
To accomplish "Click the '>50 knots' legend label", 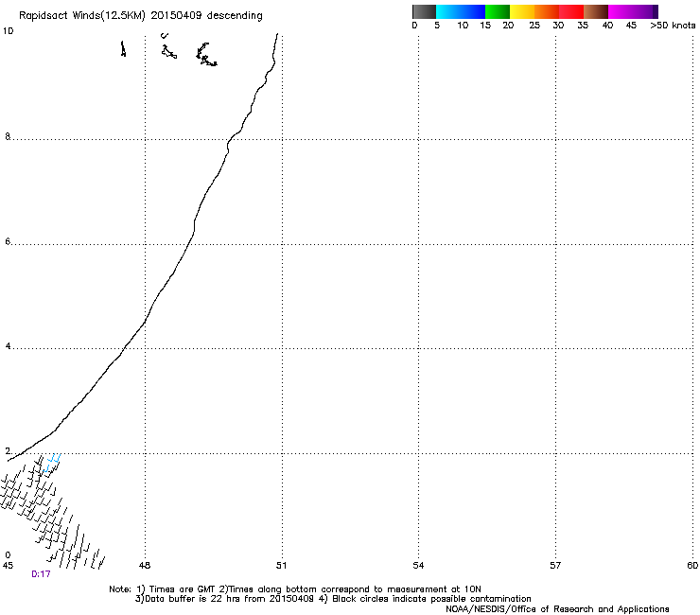I will (x=673, y=26).
